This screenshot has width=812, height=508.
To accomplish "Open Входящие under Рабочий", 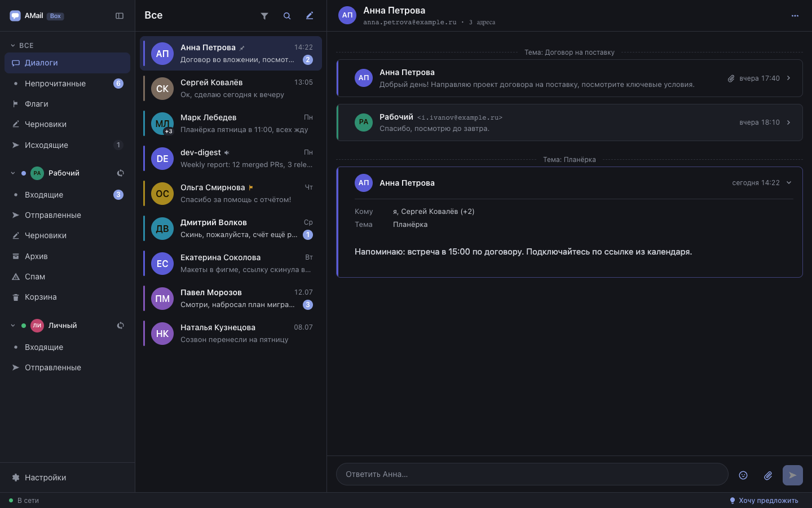I will pyautogui.click(x=68, y=195).
